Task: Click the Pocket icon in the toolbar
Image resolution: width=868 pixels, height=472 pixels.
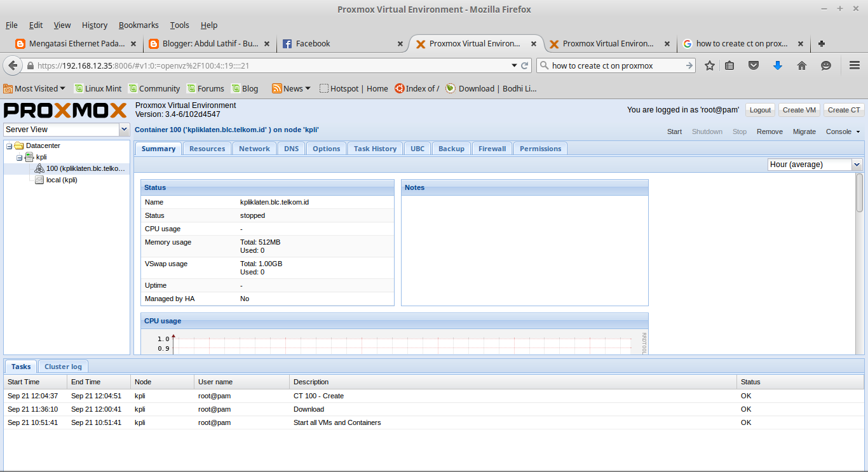Action: click(754, 65)
